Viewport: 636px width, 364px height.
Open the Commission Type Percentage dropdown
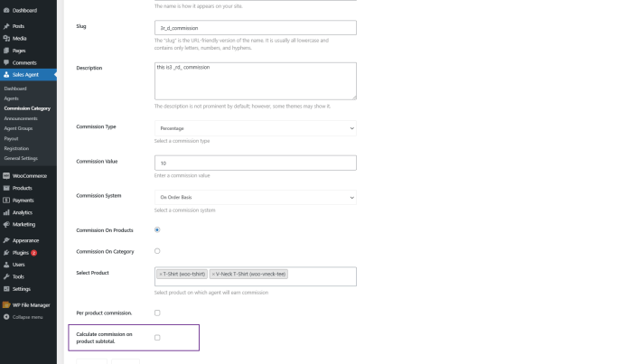coord(256,128)
